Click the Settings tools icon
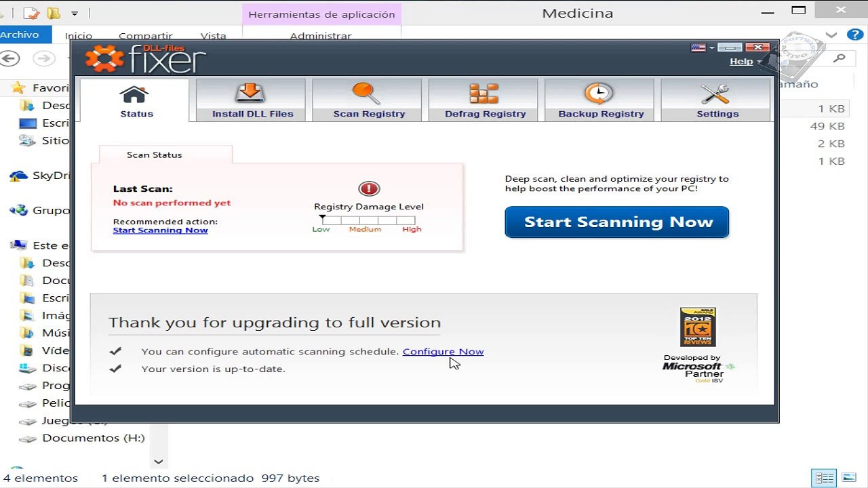This screenshot has width=868, height=488. pos(715,94)
